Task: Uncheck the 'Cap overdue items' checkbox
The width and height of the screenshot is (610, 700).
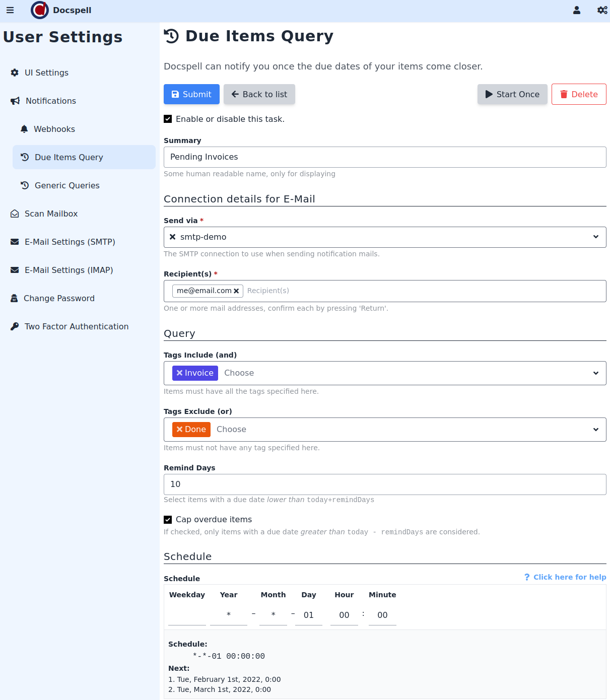Action: pos(168,520)
